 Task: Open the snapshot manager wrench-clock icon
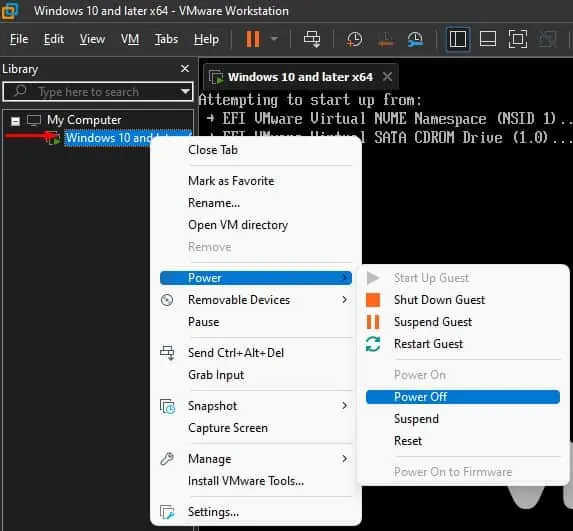[x=415, y=39]
